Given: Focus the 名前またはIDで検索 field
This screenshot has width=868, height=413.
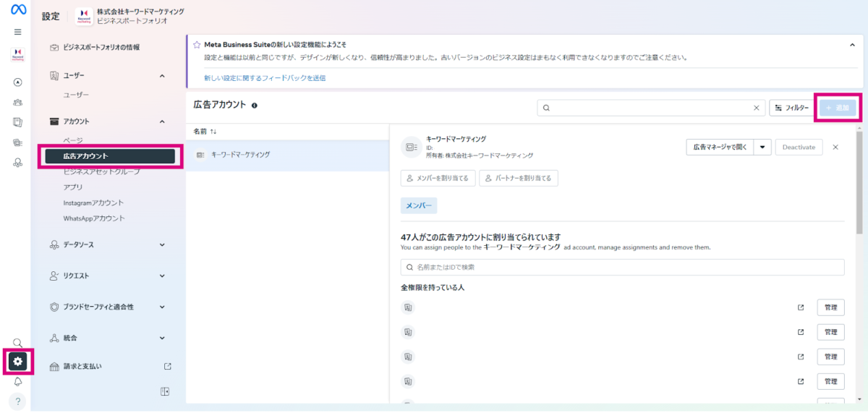Looking at the screenshot, I should (x=623, y=267).
